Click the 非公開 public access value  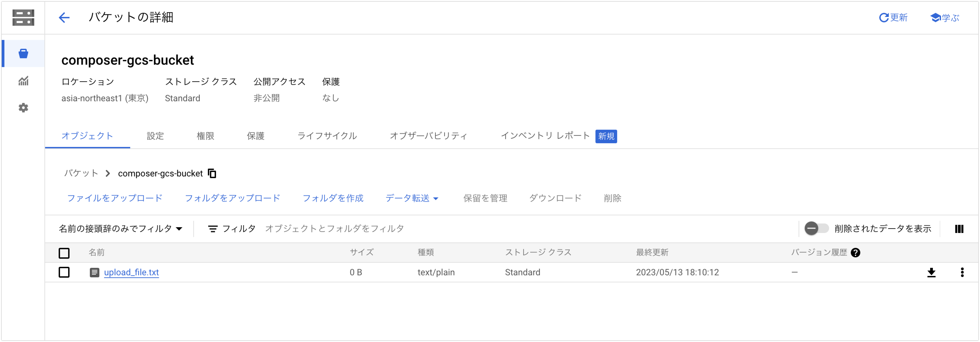(x=266, y=98)
